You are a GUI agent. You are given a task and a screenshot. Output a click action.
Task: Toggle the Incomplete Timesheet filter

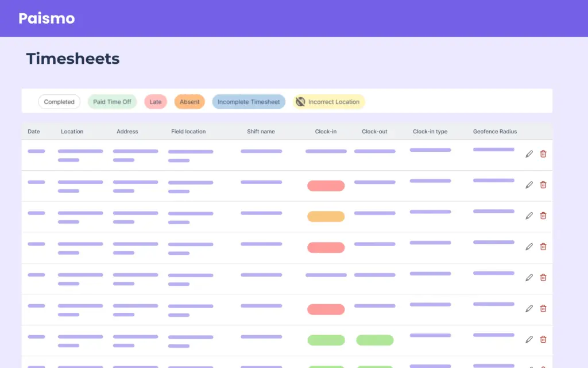click(248, 102)
